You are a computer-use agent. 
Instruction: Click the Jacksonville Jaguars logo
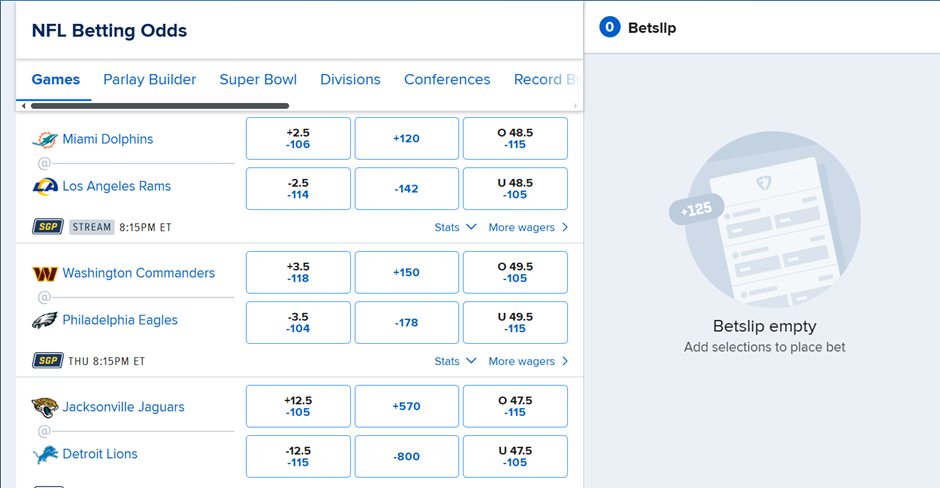pos(45,407)
